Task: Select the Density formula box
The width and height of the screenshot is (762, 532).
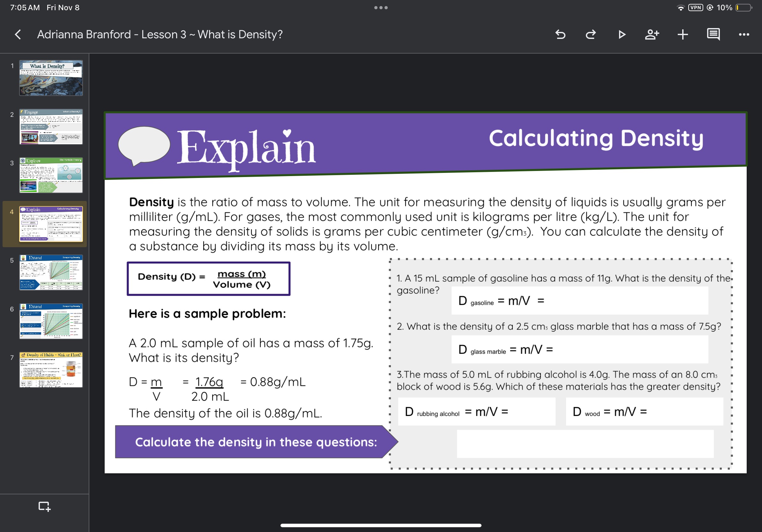Action: [208, 279]
